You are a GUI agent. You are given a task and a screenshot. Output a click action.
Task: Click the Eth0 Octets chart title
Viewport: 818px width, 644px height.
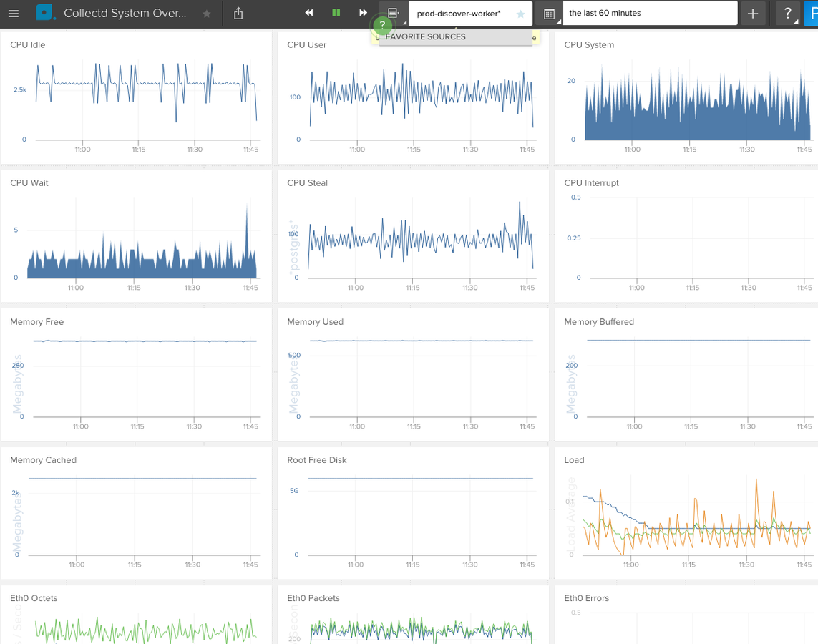(34, 598)
